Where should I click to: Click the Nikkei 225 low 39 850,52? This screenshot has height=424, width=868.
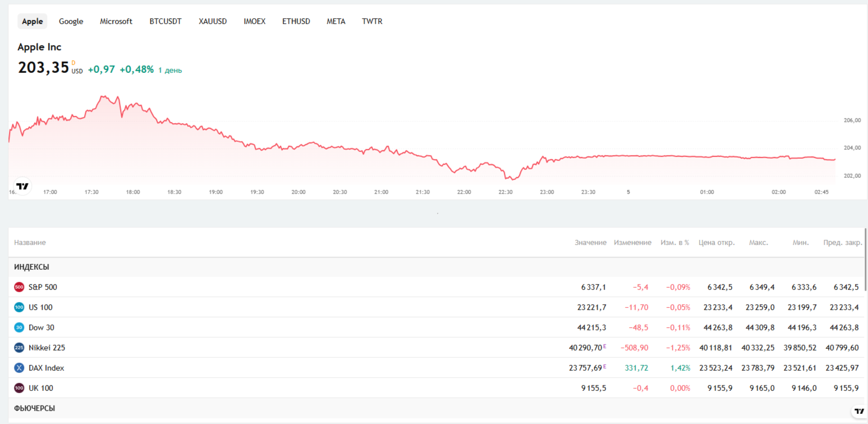[800, 348]
